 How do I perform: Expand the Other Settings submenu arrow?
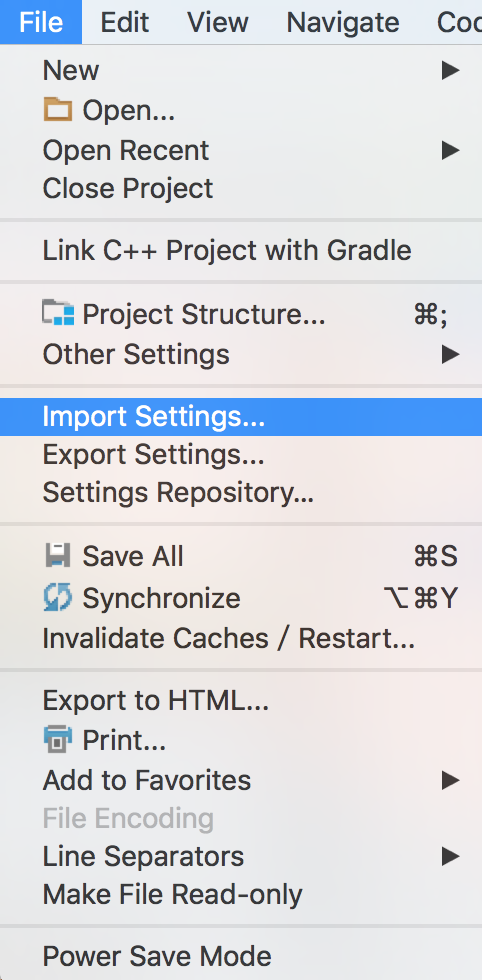click(x=450, y=354)
